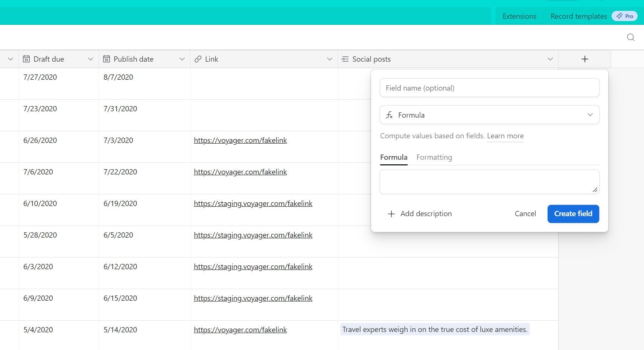Screen dimensions: 644x350
Task: Click the Social posts field type icon
Action: click(x=345, y=59)
